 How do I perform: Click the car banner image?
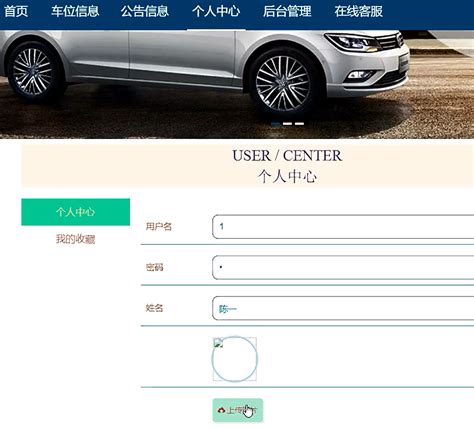(x=237, y=84)
